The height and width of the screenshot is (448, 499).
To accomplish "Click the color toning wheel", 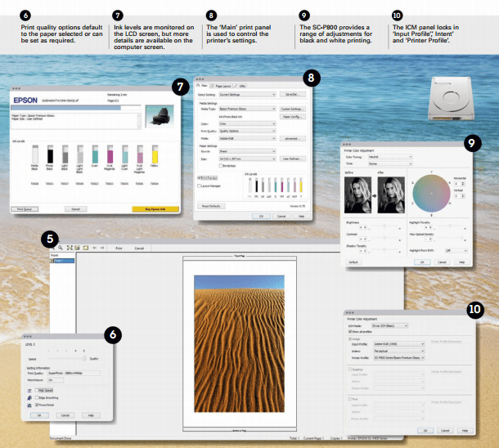I will click(432, 193).
